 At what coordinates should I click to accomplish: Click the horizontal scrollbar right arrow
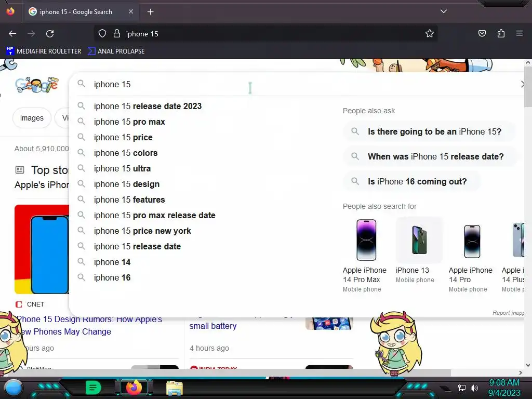point(521,373)
